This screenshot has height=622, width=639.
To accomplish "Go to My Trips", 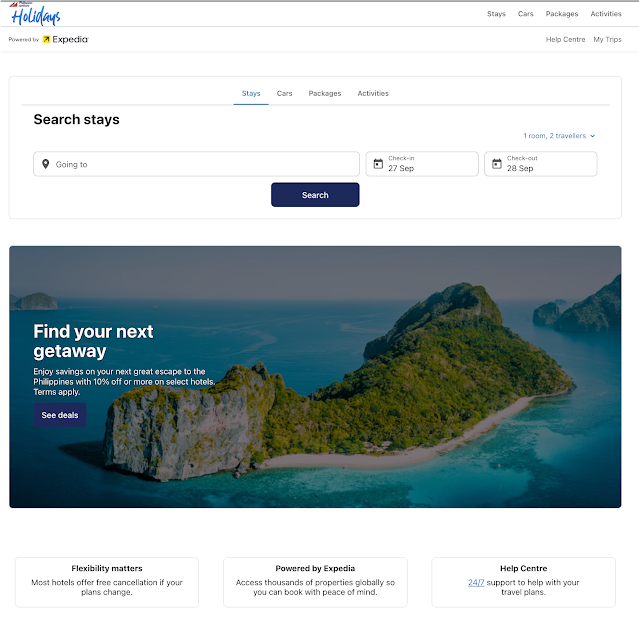I will (607, 40).
